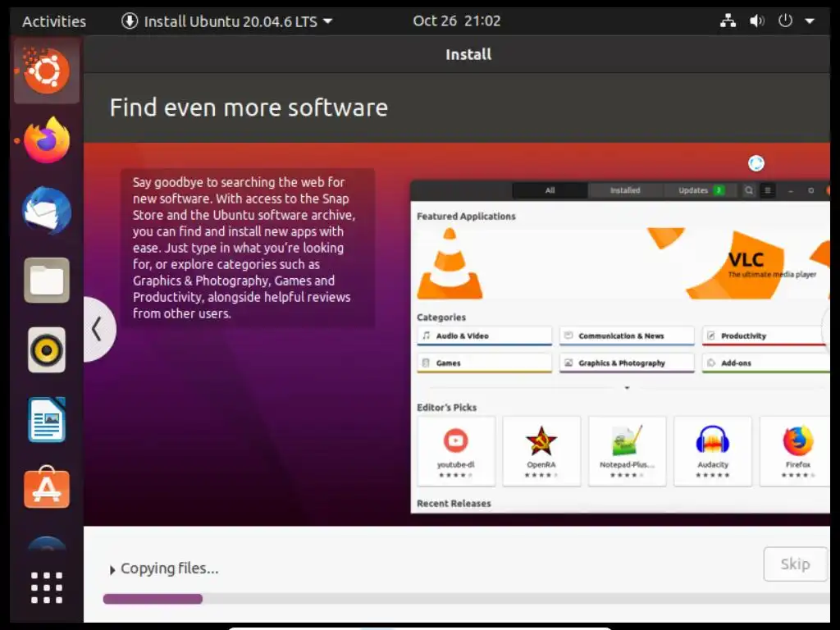The height and width of the screenshot is (630, 840).
Task: Click the Recent Releases heading
Action: coord(454,504)
